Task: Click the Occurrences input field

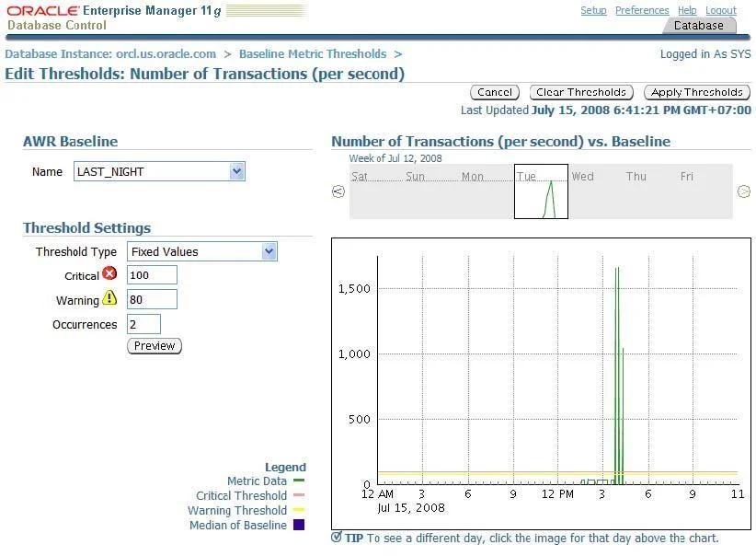Action: pos(143,324)
